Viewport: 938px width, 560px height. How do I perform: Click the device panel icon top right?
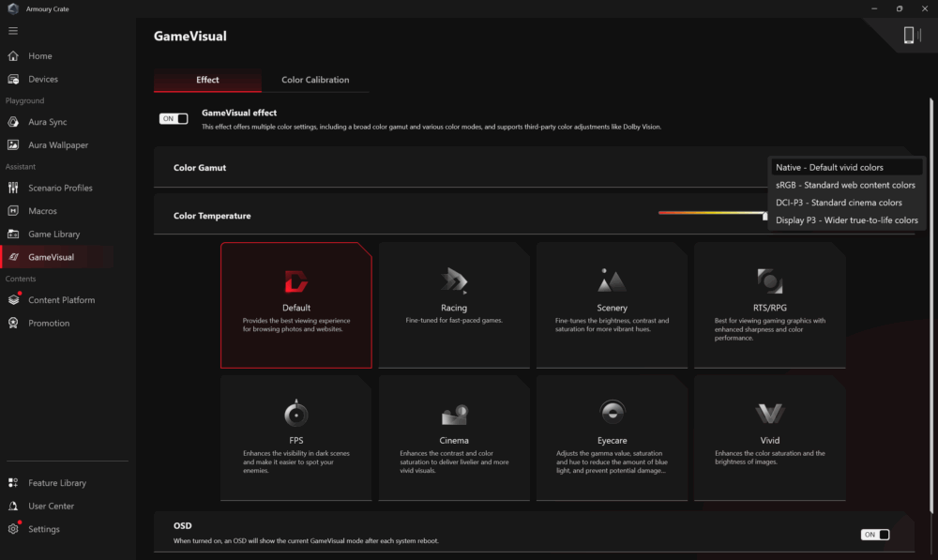pos(911,36)
